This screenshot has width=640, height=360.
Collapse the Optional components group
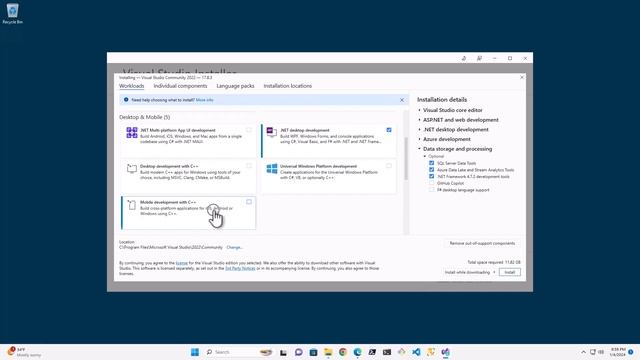tap(424, 156)
